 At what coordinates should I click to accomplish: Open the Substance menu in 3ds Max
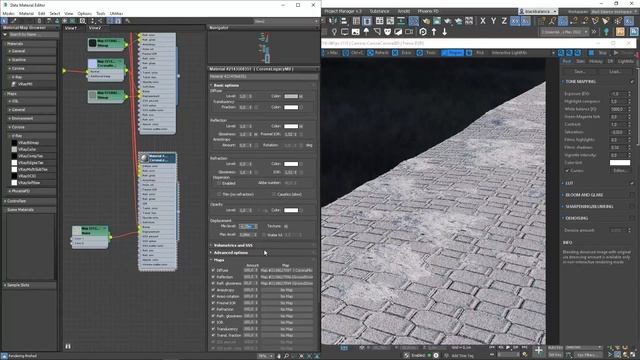pyautogui.click(x=379, y=11)
